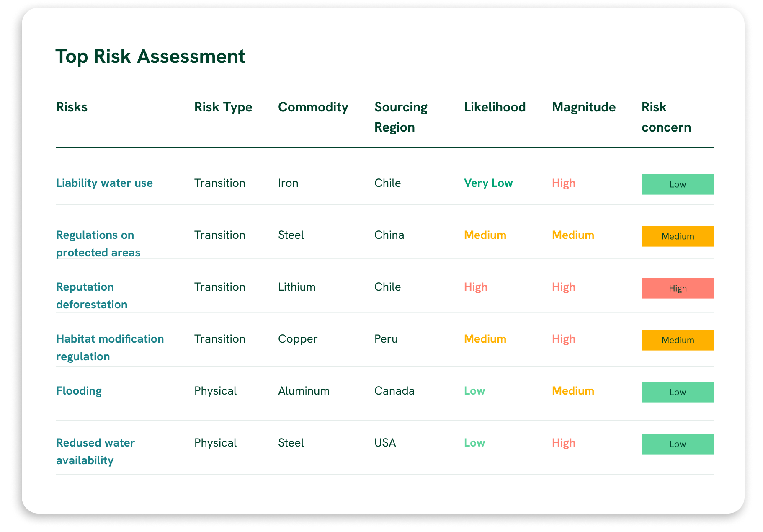Click the Low concern badge for USA steel
The height and width of the screenshot is (532, 763).
point(677,444)
